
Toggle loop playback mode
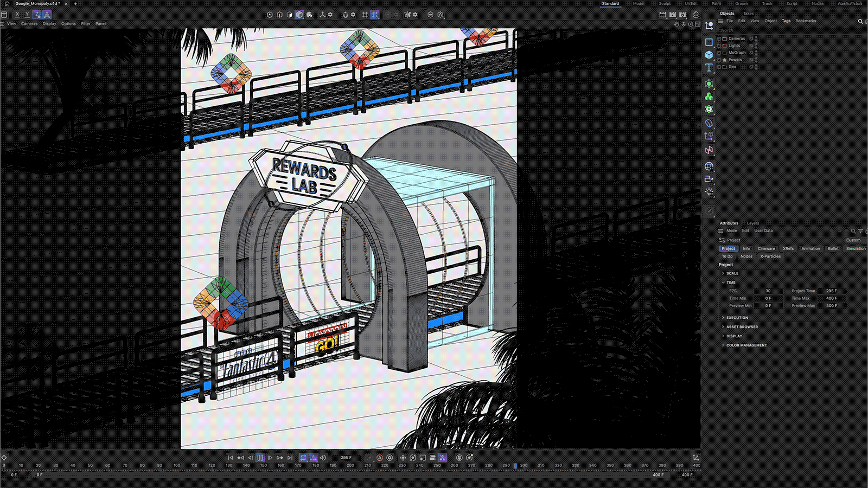pos(303,458)
